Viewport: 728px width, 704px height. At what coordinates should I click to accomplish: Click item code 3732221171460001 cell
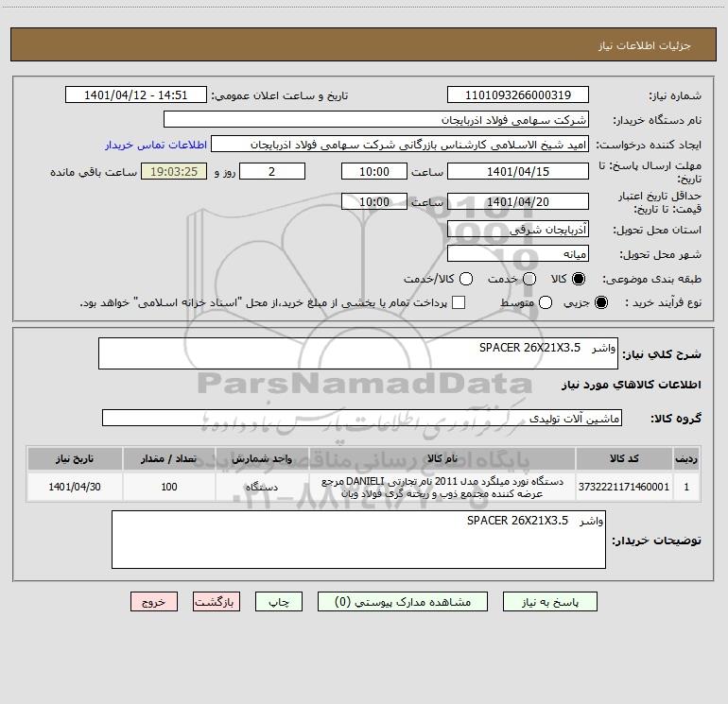624,487
